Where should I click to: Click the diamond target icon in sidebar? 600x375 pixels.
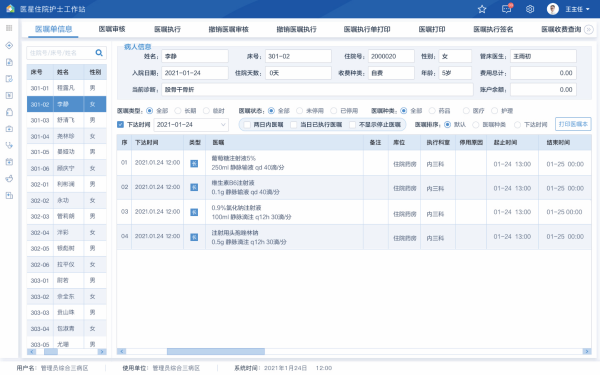coord(9,46)
